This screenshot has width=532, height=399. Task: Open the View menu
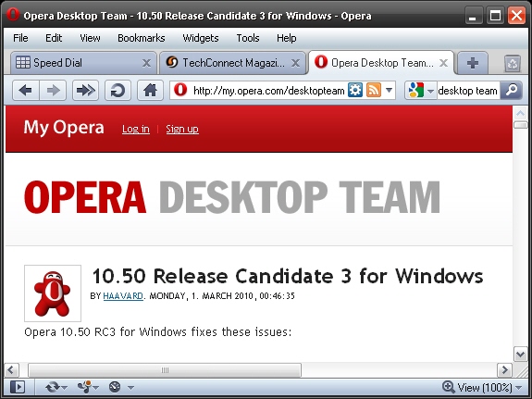tap(90, 38)
